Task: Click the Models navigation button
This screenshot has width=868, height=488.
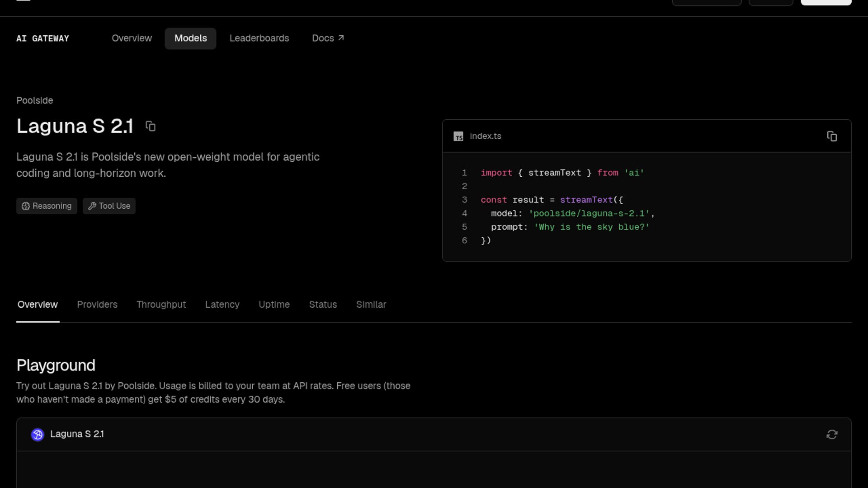Action: click(190, 38)
